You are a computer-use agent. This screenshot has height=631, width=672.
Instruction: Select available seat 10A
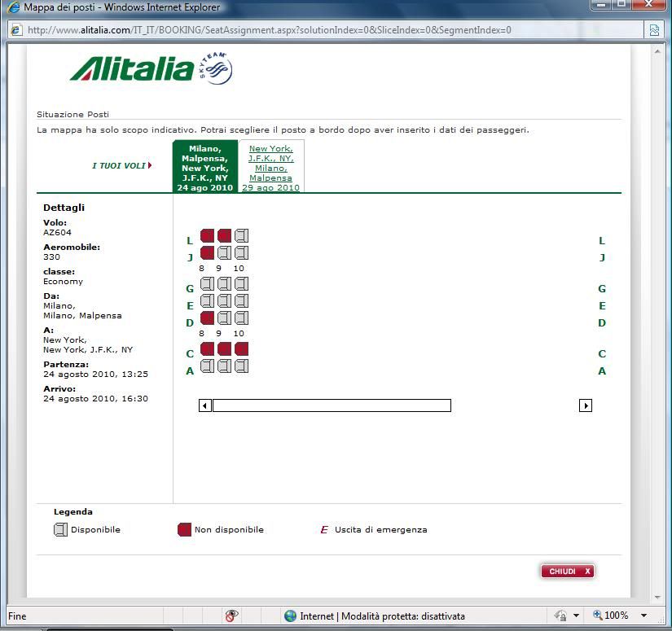pos(242,366)
